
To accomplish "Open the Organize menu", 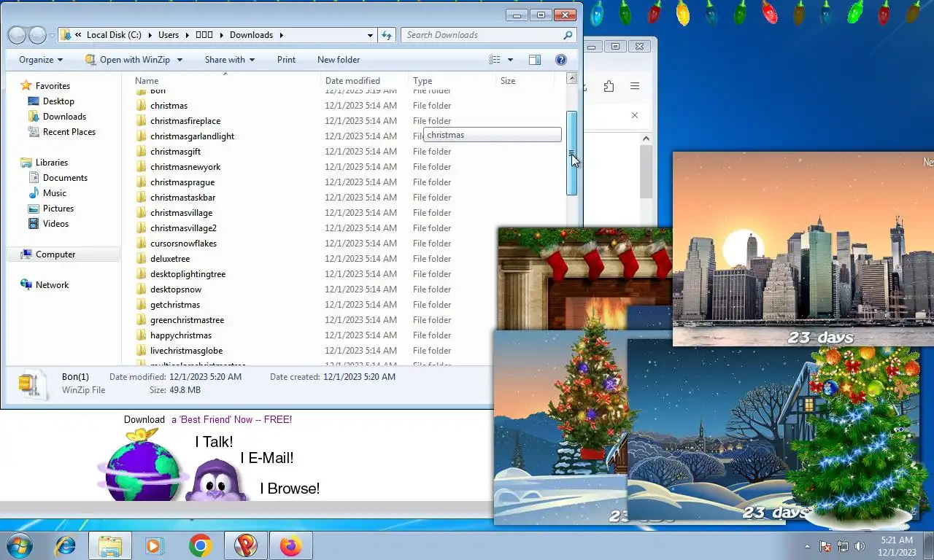I will coord(41,60).
